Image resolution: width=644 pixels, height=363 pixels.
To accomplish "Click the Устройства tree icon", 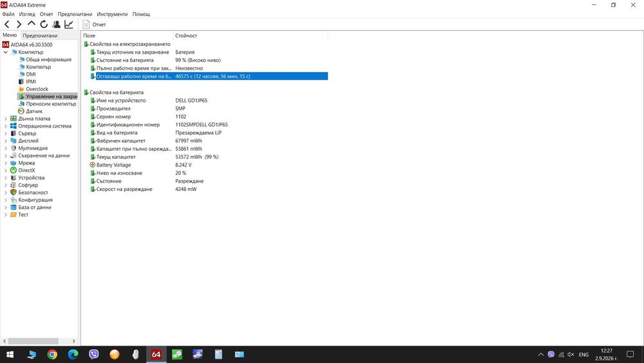I will click(14, 178).
